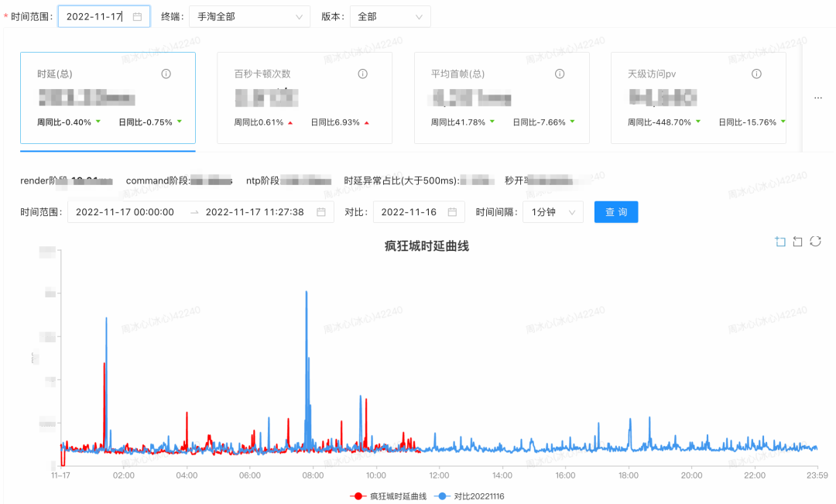Viewport: 836px width, 504px height.
Task: Open the 终端 手淘全部 dropdown
Action: 251,16
